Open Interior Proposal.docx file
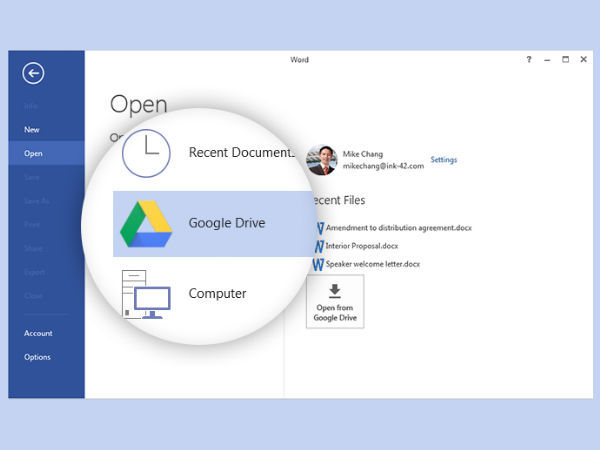Viewport: 600px width, 450px height. point(362,246)
